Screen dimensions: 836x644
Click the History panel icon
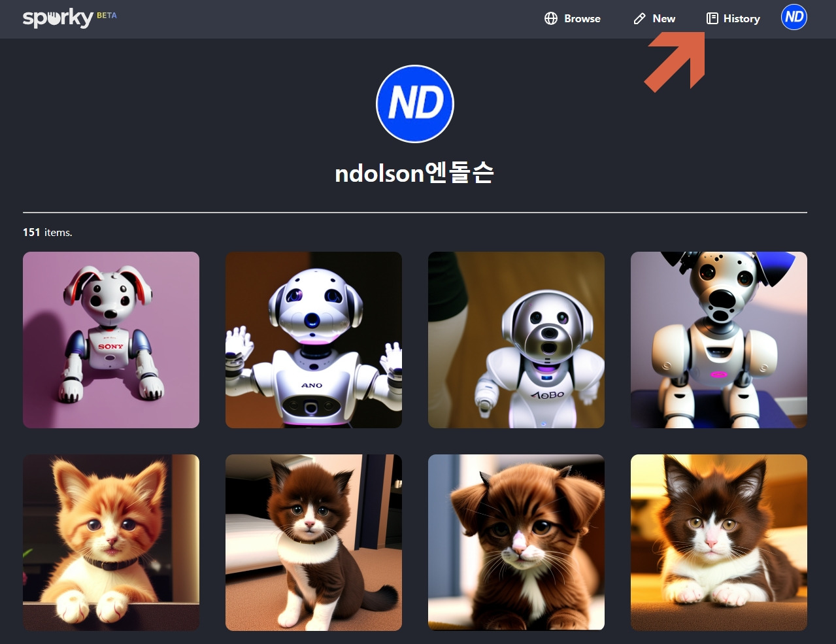tap(712, 18)
